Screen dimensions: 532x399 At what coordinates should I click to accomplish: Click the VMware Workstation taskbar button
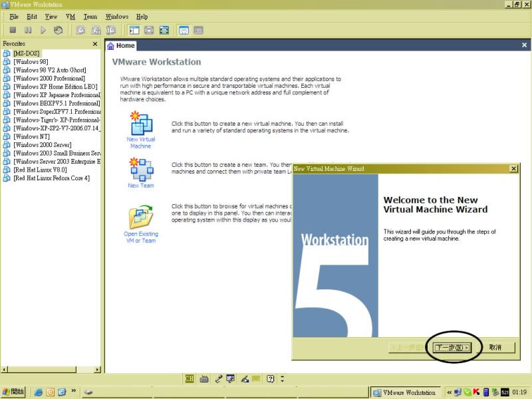pos(405,392)
